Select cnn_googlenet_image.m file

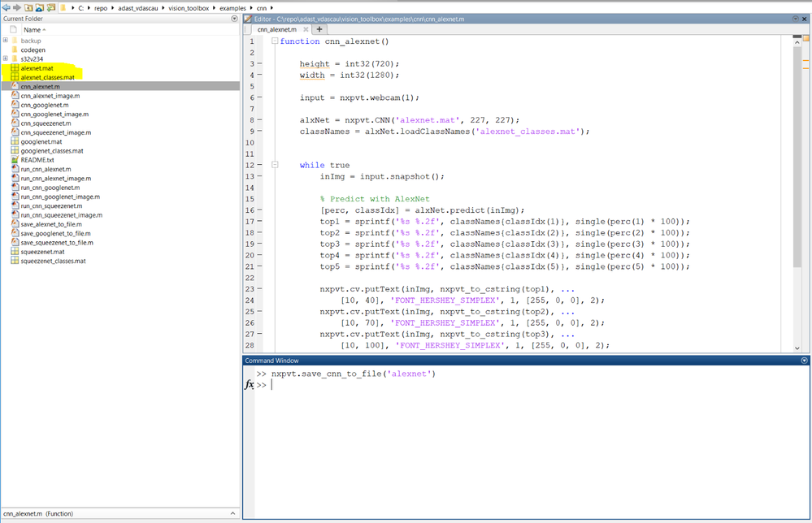[54, 114]
